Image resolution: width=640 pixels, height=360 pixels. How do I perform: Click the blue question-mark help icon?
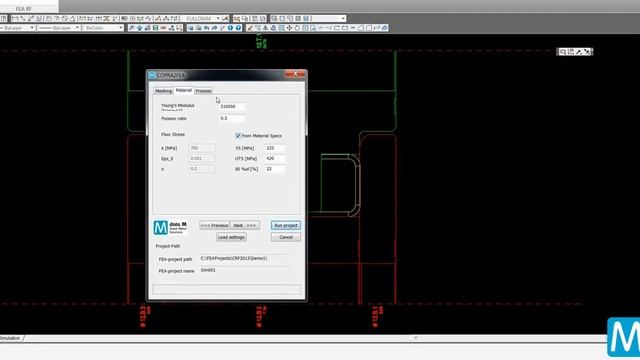(x=238, y=28)
